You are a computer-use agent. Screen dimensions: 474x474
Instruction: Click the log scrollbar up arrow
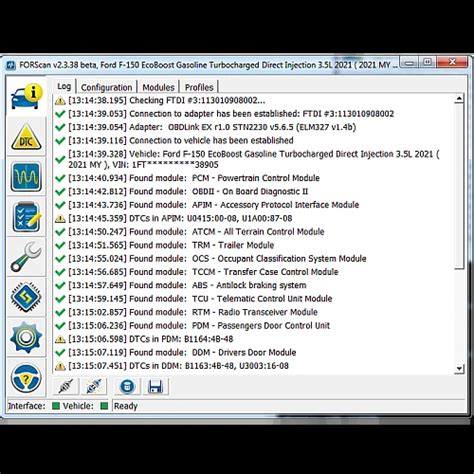(x=459, y=99)
